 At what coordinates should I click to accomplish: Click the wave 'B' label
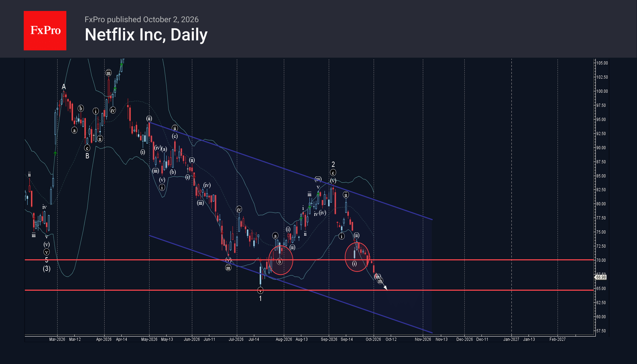(x=87, y=156)
